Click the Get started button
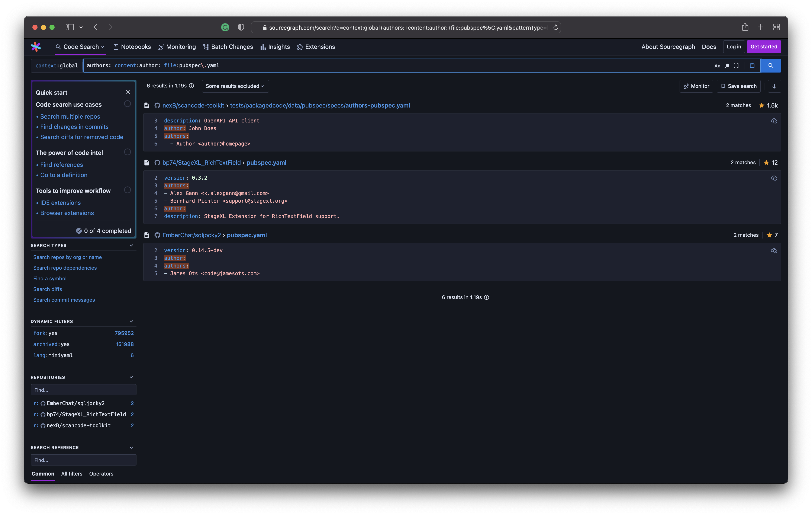 click(764, 47)
